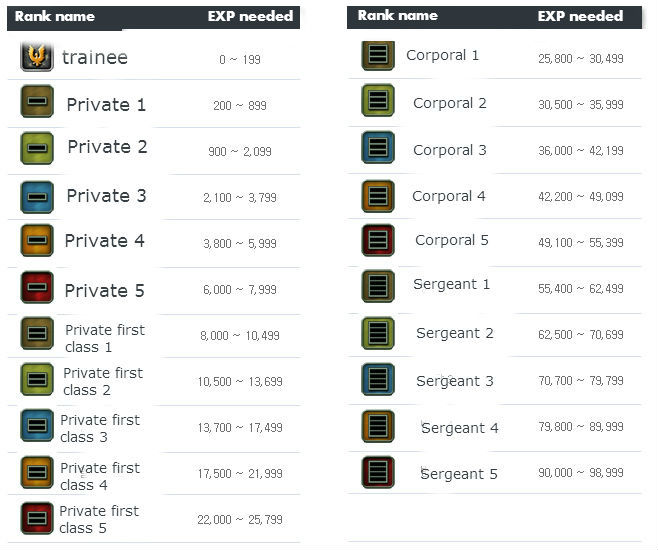Viewport: 658px width, 550px height.
Task: Click the Corporal 1 rank badge
Action: (378, 55)
